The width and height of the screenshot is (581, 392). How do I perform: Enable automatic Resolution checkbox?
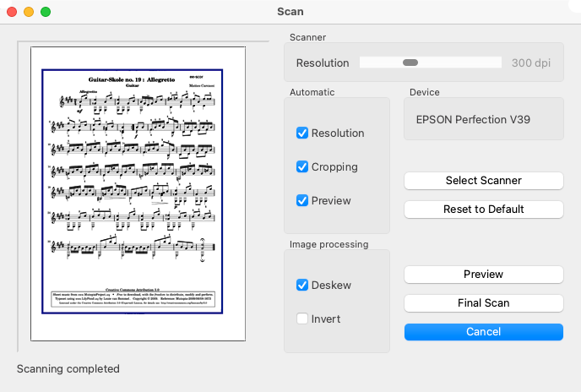point(302,133)
